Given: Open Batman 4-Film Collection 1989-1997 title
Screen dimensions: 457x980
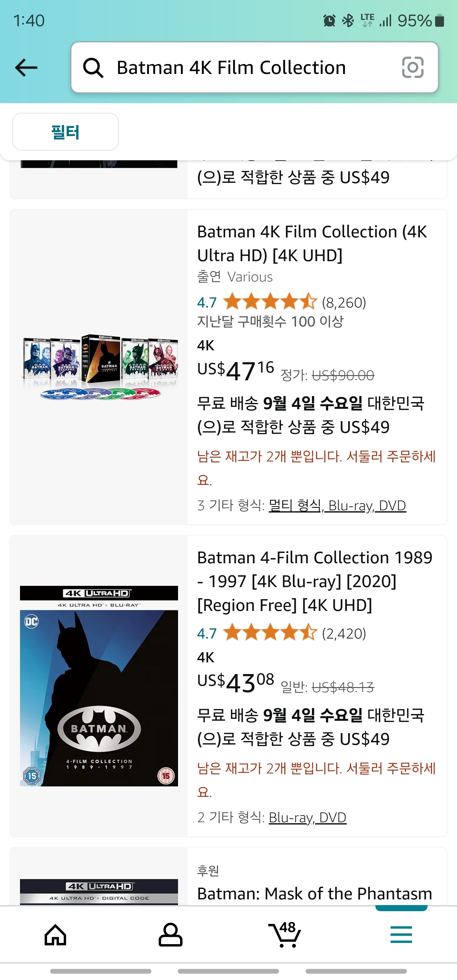Looking at the screenshot, I should (315, 581).
